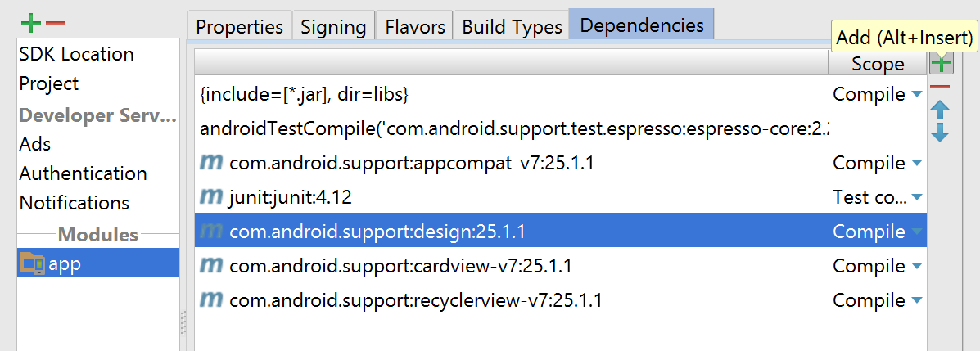Click maven icon beside recyclerview-v7 dependency
Image resolution: width=980 pixels, height=351 pixels.
211,300
